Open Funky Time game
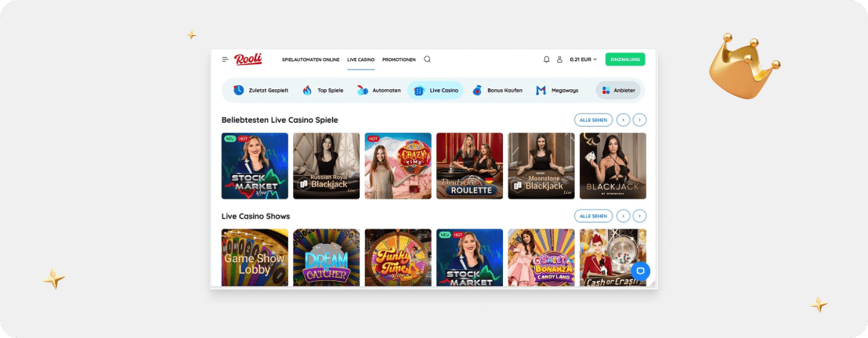 pyautogui.click(x=398, y=257)
